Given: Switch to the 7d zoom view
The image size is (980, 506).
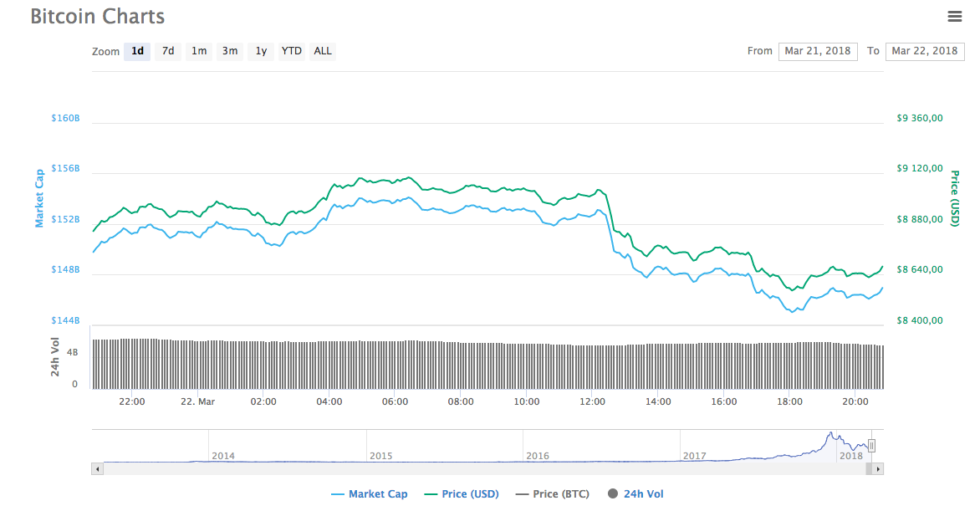Looking at the screenshot, I should point(167,51).
